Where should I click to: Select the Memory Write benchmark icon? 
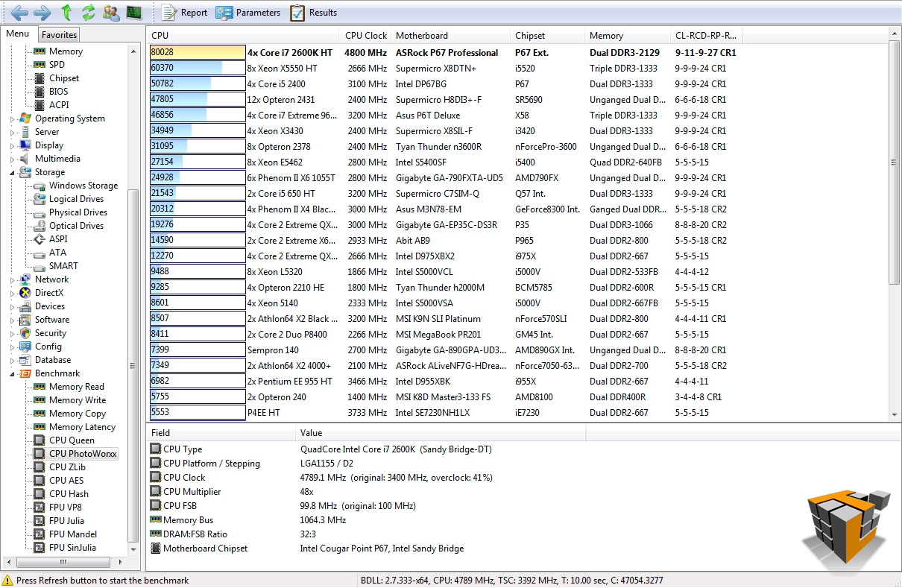pyautogui.click(x=40, y=400)
